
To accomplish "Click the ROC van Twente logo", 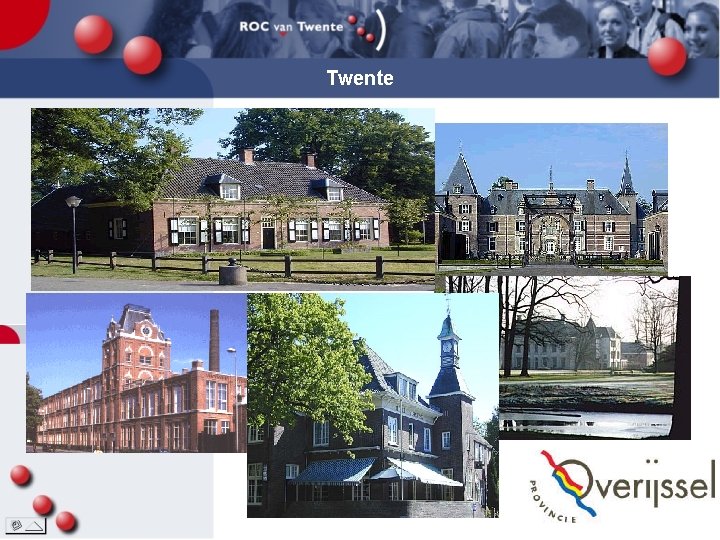I will pos(313,28).
